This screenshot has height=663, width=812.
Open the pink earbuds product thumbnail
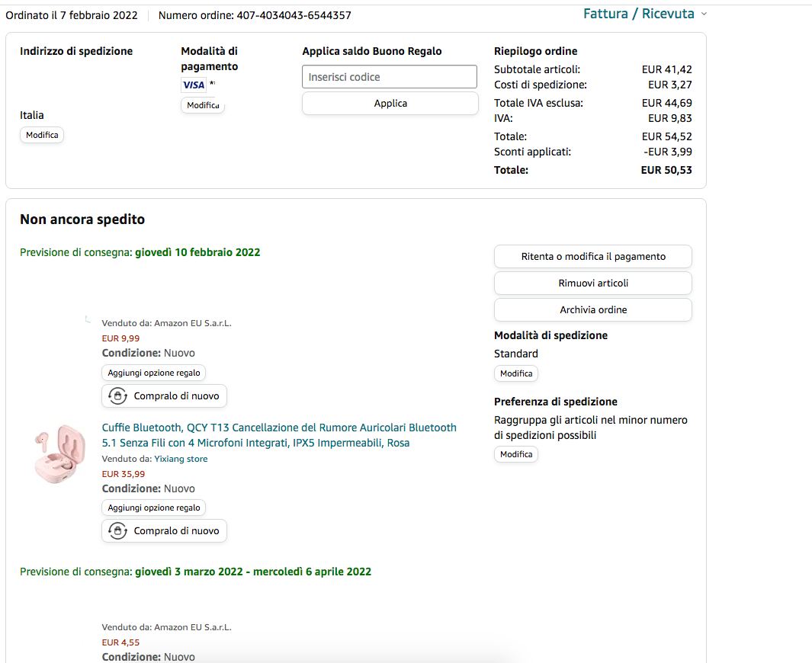click(59, 454)
